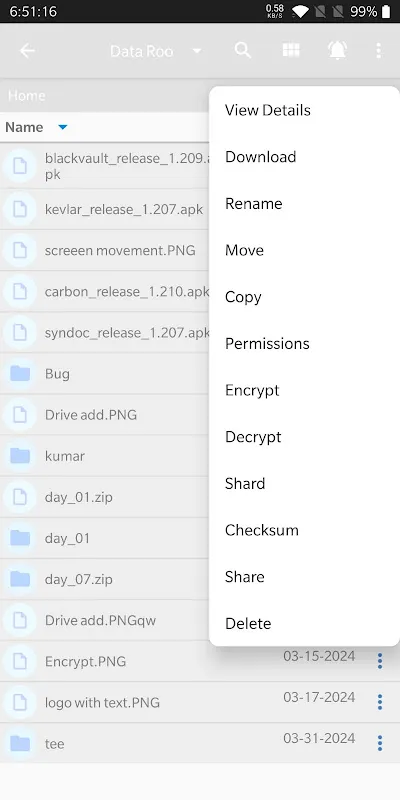Open top-right overflow menu icon
Screen dimensions: 400x800
pos(378,51)
